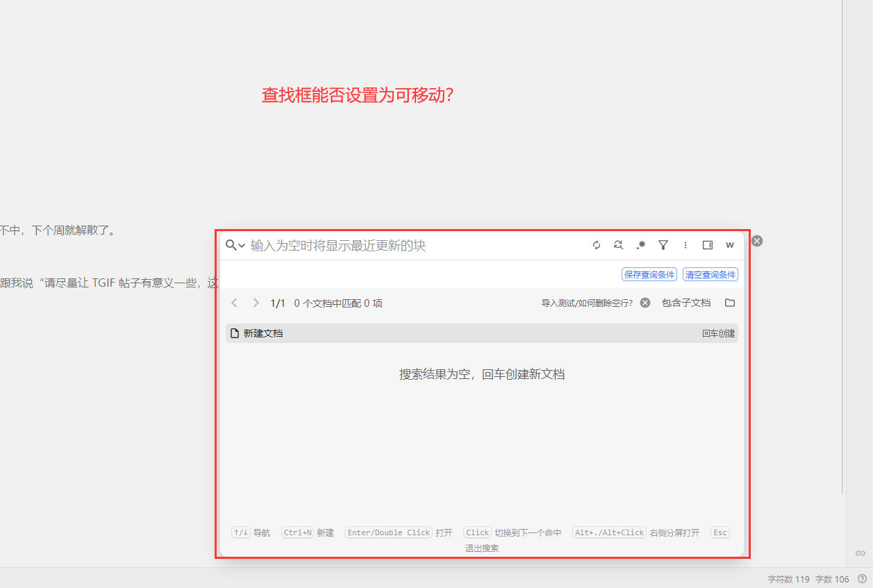Image resolution: width=873 pixels, height=588 pixels.
Task: Open the replace icon in search toolbar
Action: pos(618,245)
